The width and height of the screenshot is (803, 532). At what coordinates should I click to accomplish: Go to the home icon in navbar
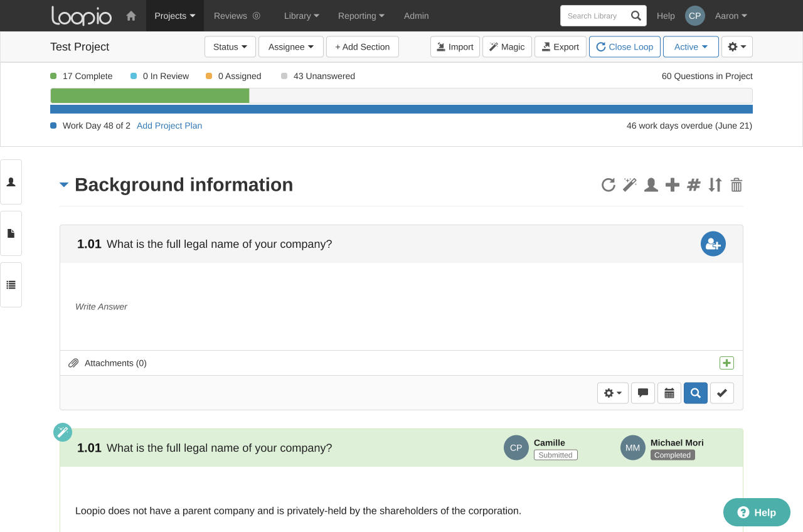(131, 16)
